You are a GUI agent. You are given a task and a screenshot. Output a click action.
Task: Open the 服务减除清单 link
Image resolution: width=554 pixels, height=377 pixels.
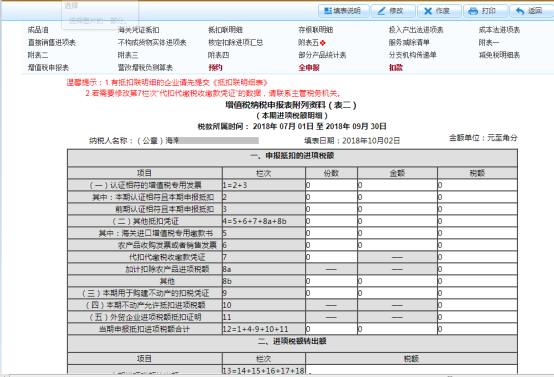[409, 43]
